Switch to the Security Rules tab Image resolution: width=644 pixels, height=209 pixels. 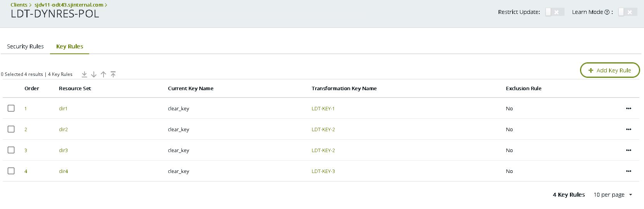pyautogui.click(x=25, y=46)
